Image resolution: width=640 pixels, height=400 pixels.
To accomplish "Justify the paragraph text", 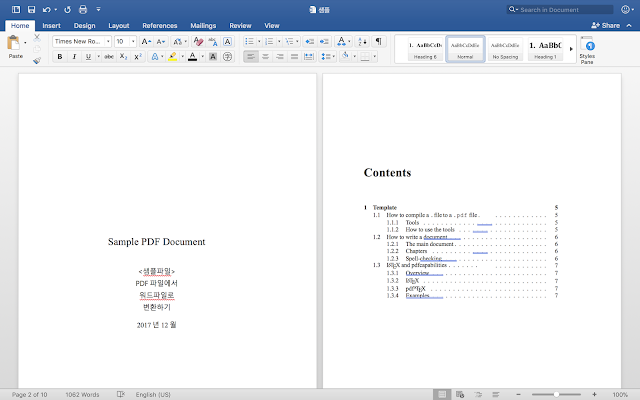I will point(294,57).
